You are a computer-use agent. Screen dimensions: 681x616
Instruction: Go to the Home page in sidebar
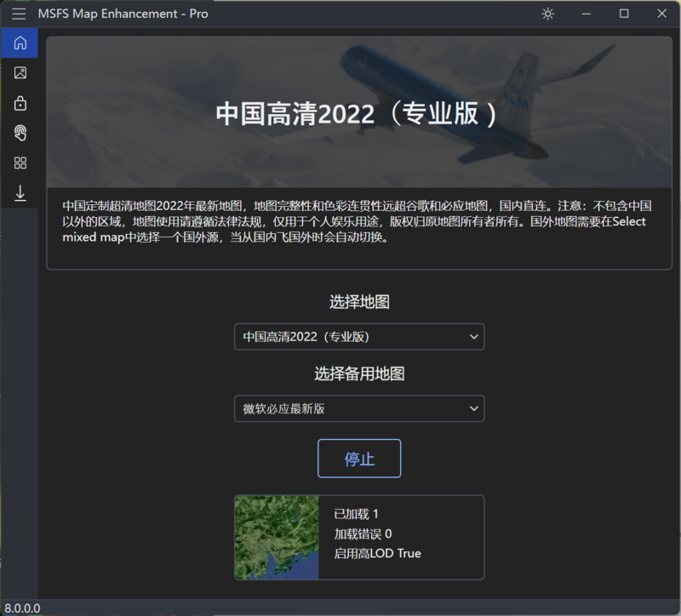20,43
